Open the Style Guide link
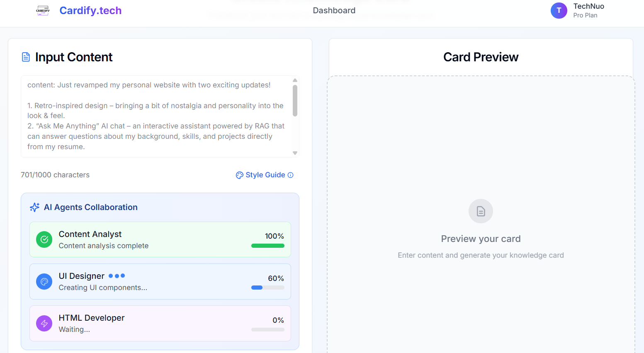The width and height of the screenshot is (644, 353). pos(265,175)
